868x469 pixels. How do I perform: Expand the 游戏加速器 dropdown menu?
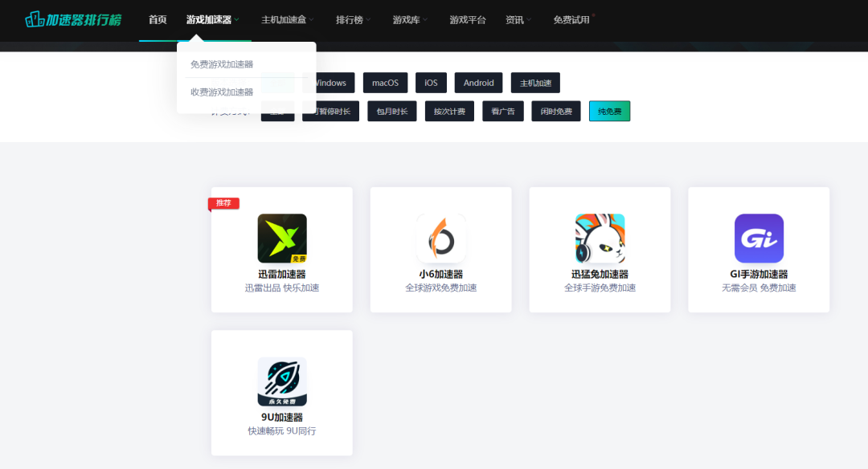click(x=212, y=19)
